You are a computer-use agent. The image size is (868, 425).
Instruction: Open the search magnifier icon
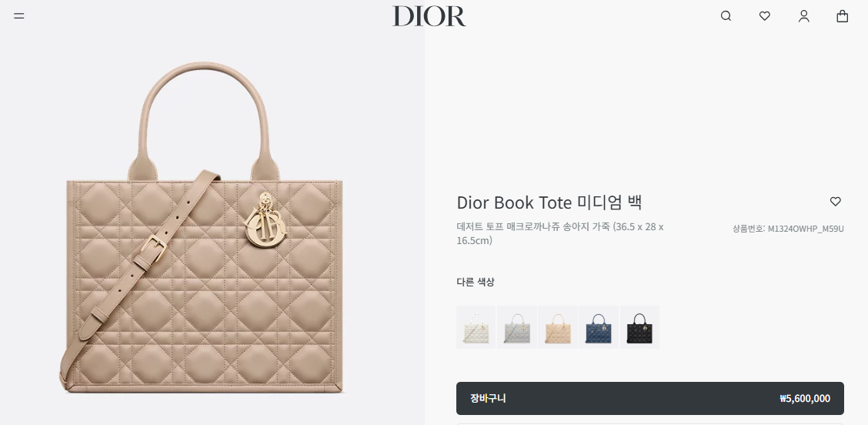point(726,16)
